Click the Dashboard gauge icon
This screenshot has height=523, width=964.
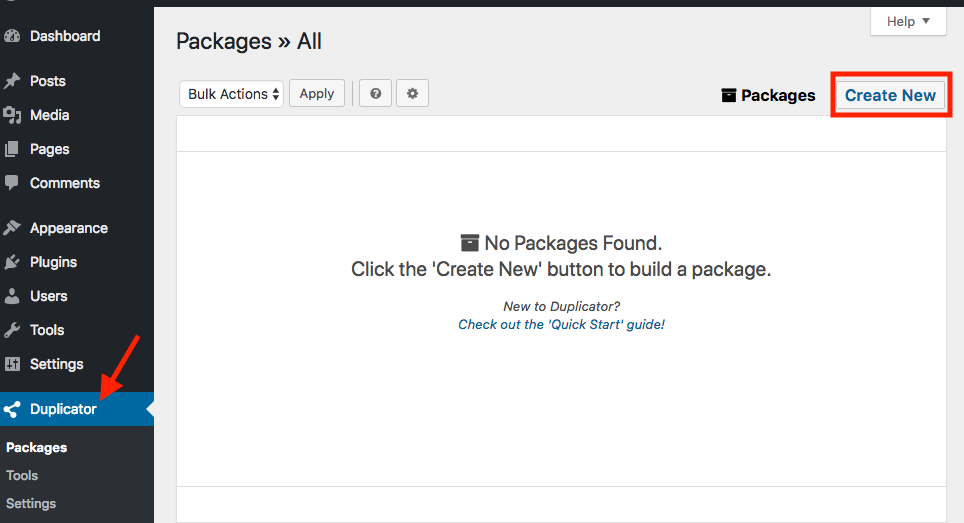12,36
